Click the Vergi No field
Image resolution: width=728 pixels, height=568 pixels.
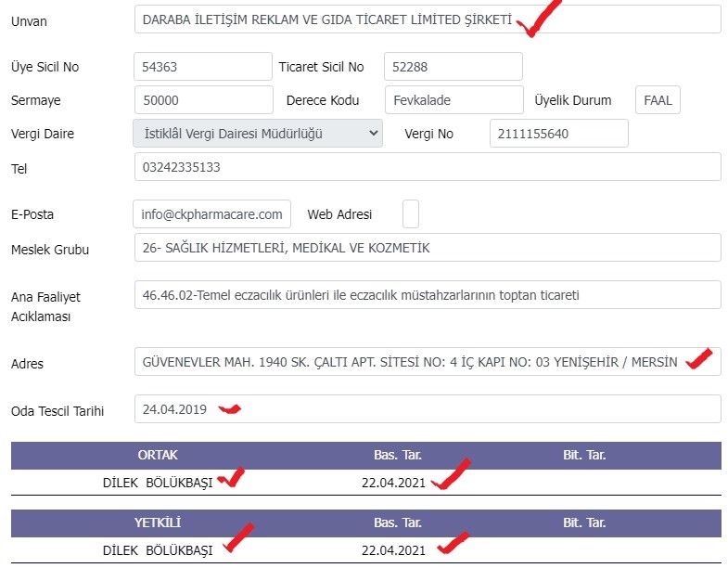pyautogui.click(x=558, y=134)
